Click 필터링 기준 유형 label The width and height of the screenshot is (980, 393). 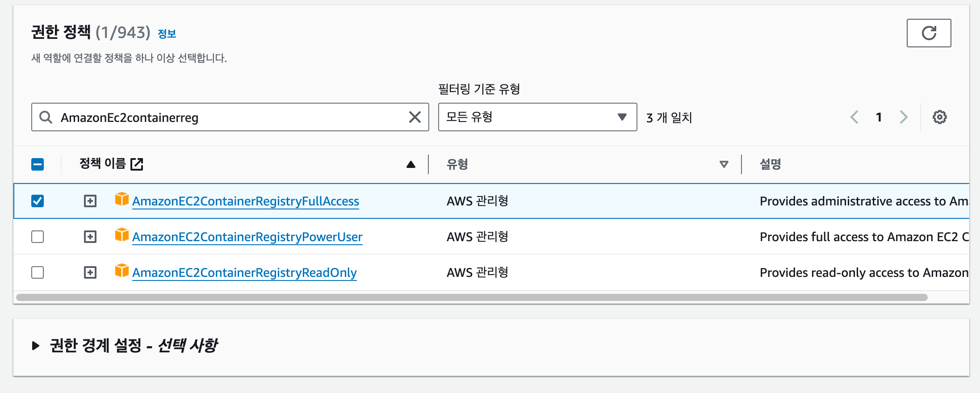tap(479, 89)
